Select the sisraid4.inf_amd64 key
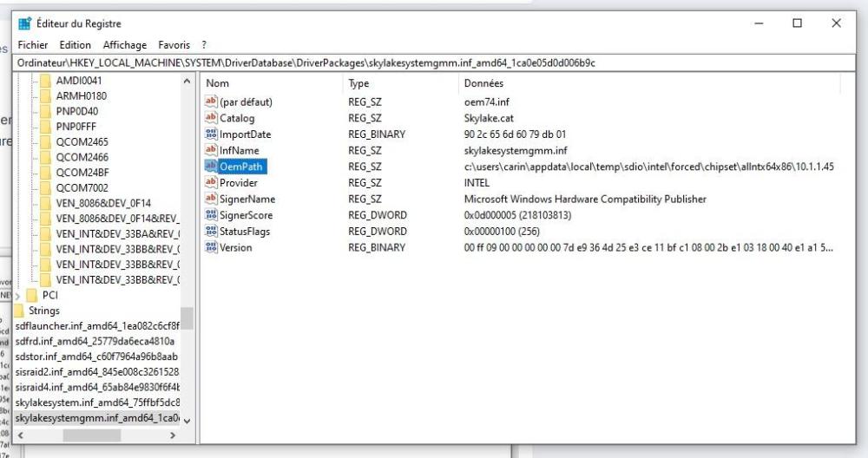This screenshot has width=868, height=458. point(97,387)
